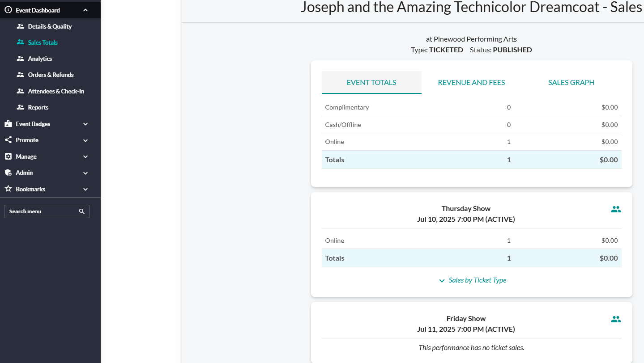The height and width of the screenshot is (363, 644).
Task: Click the magnifier icon in Search menu
Action: (82, 211)
